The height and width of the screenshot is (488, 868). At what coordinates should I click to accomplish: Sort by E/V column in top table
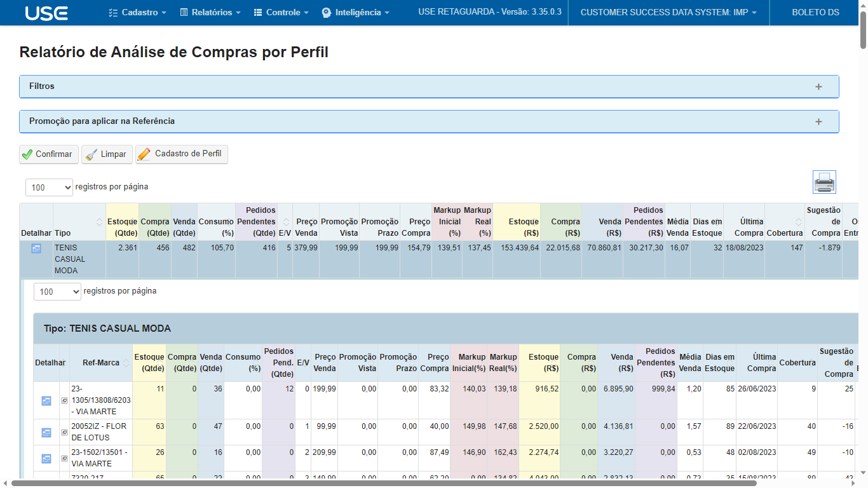click(285, 222)
